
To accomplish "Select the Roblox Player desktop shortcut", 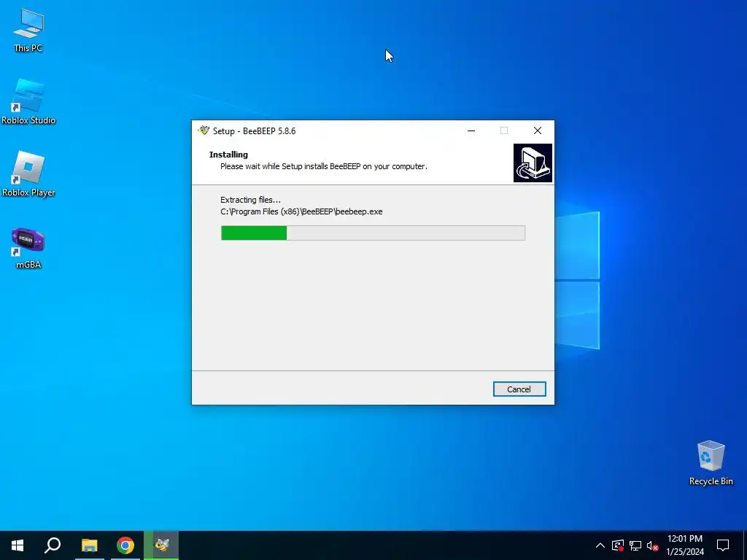I will [28, 174].
